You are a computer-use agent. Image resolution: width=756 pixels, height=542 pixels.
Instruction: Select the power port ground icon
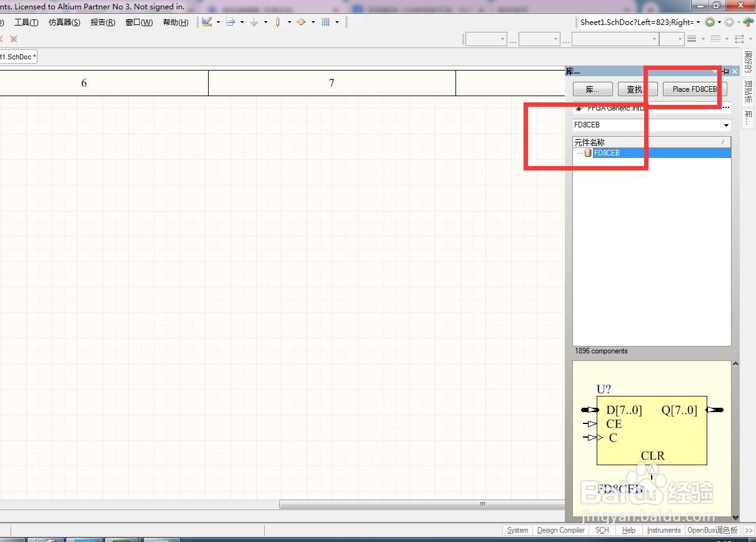pos(254,22)
